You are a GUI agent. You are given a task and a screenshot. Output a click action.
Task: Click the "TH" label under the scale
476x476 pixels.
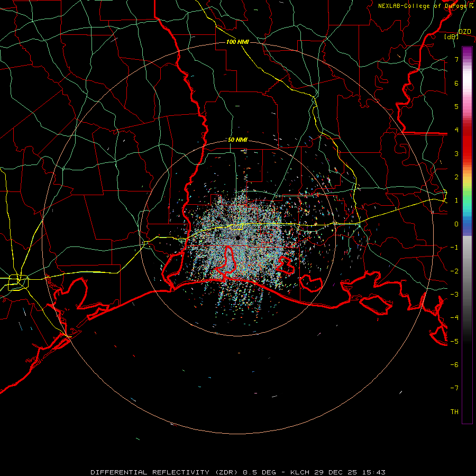pyautogui.click(x=454, y=411)
